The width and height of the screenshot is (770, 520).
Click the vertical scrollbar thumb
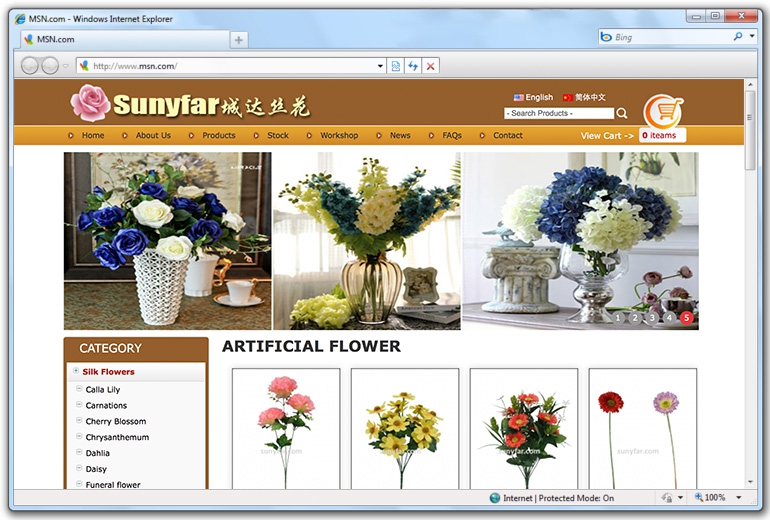click(x=750, y=130)
